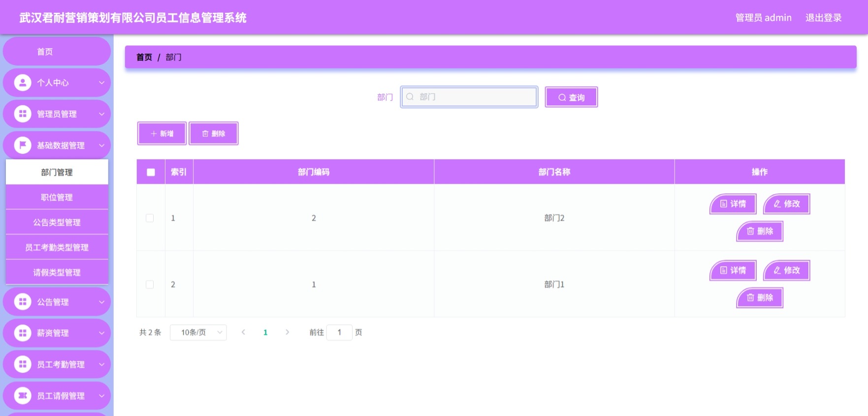Open the 10条/页 page size dropdown
The width and height of the screenshot is (868, 416).
198,332
